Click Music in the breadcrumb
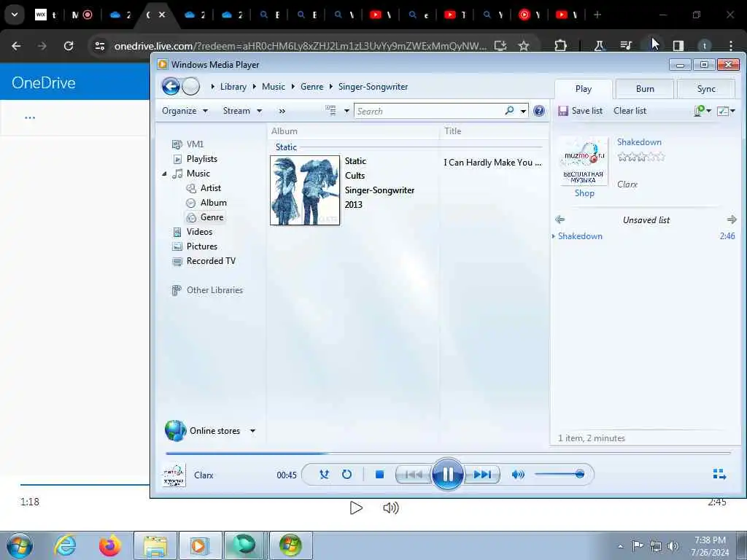Image resolution: width=747 pixels, height=560 pixels. pos(274,87)
